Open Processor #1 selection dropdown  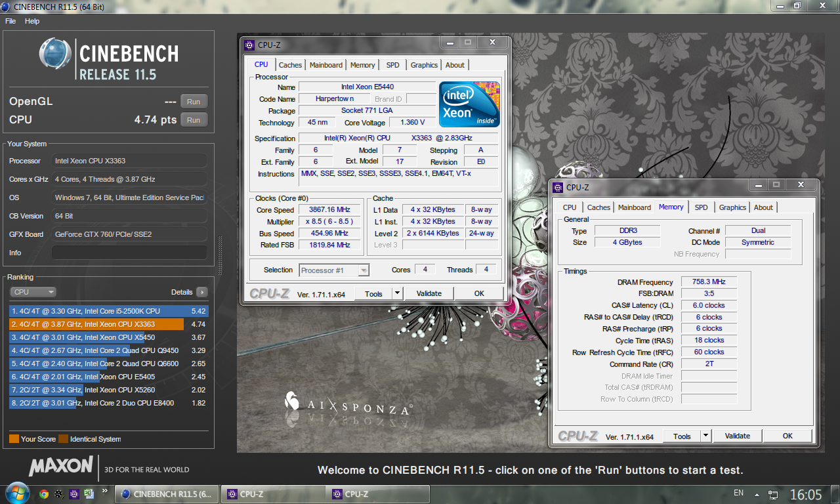coord(334,270)
